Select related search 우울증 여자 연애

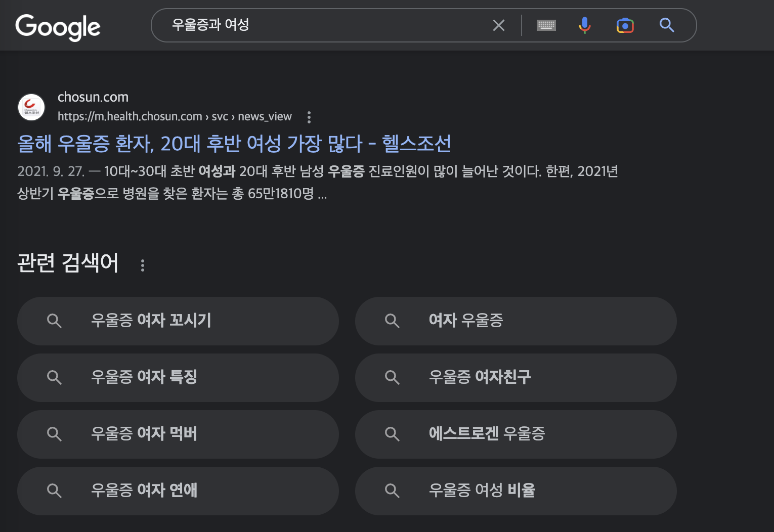178,491
